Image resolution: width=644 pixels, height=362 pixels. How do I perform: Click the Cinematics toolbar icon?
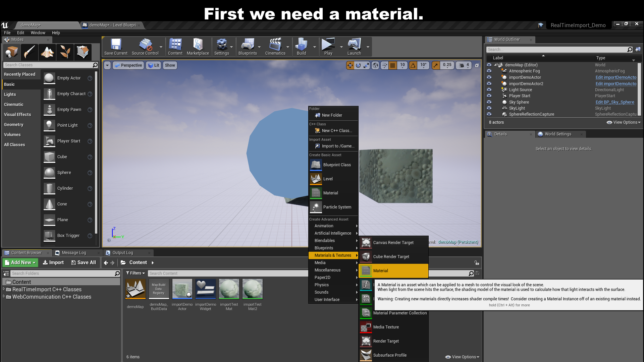[275, 47]
